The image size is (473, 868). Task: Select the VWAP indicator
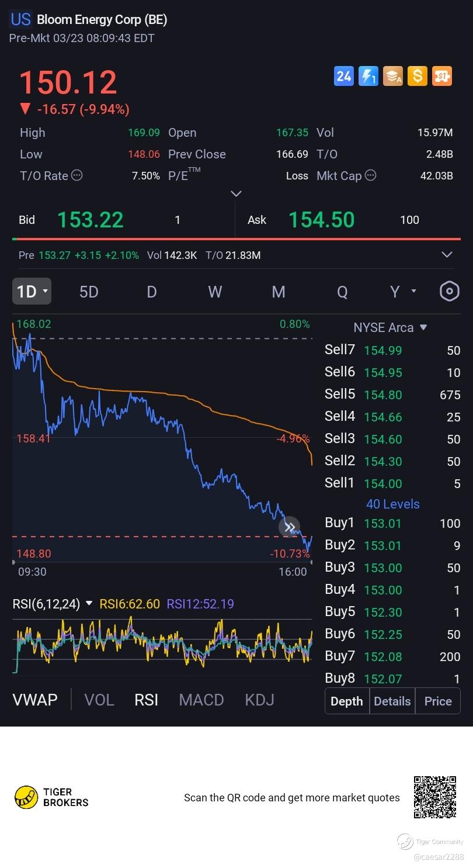coord(35,700)
